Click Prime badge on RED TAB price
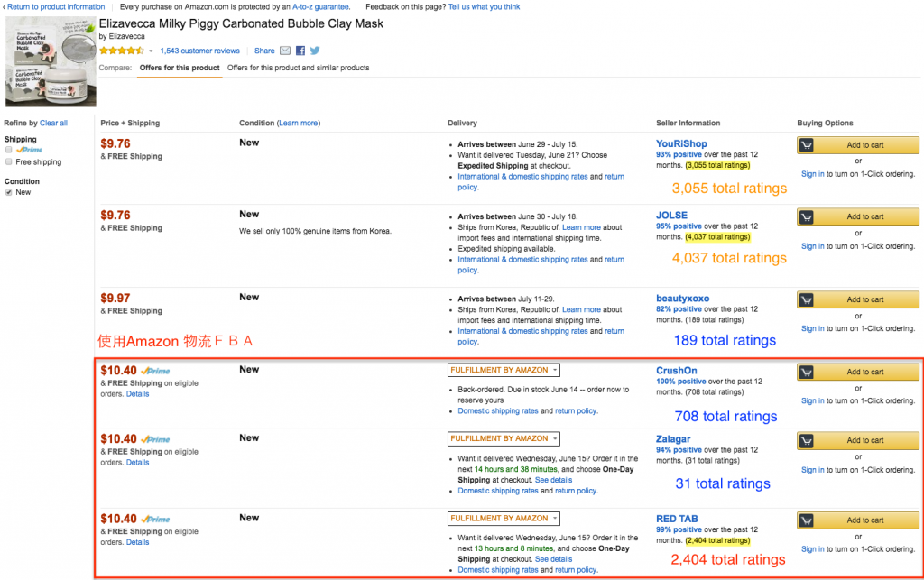The image size is (924, 580). click(x=155, y=520)
